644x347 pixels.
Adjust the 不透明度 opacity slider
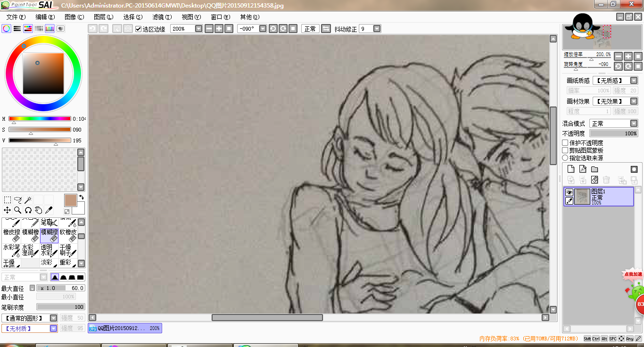(x=614, y=133)
